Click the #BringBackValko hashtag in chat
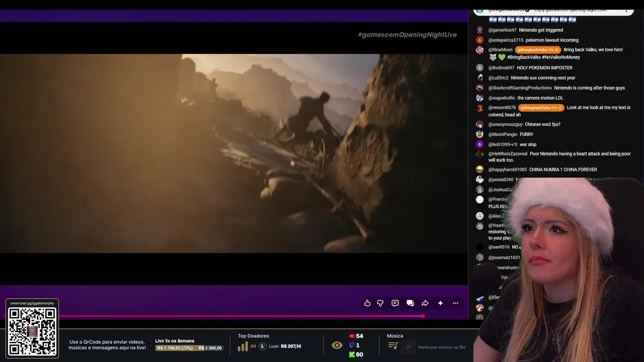644x362 pixels. point(523,57)
